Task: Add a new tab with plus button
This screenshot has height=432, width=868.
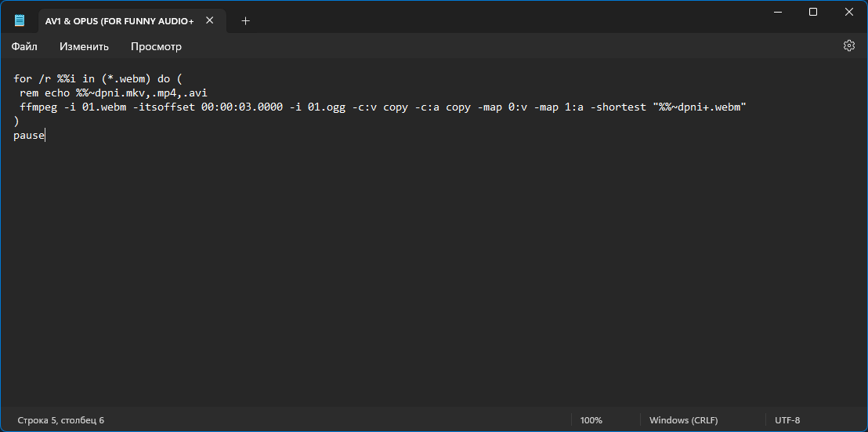Action: click(x=246, y=20)
